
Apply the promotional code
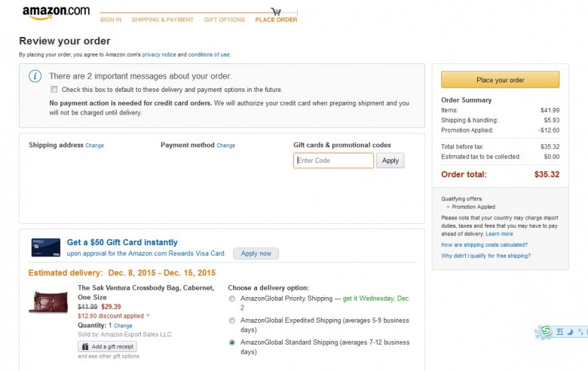390,161
